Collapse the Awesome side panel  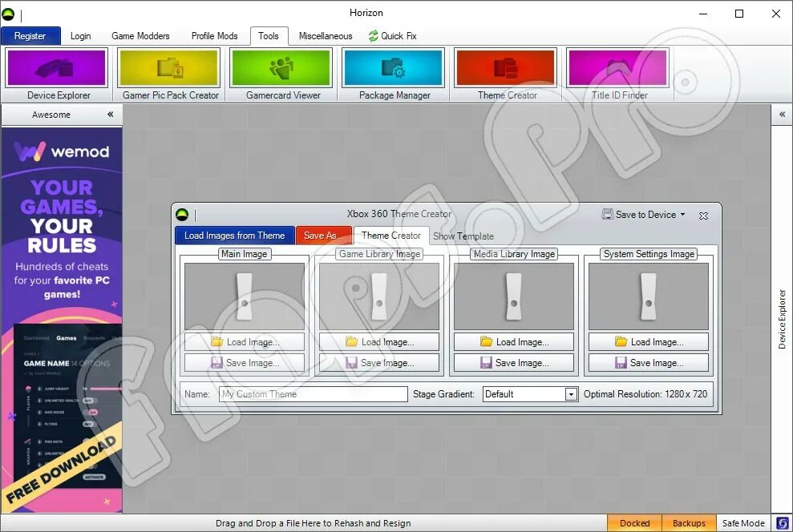(111, 115)
